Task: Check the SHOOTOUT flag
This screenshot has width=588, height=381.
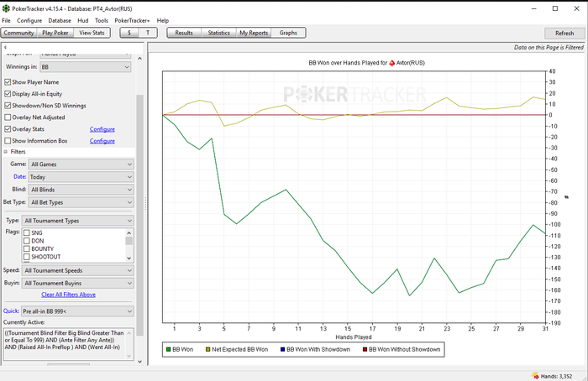Action: [27, 257]
